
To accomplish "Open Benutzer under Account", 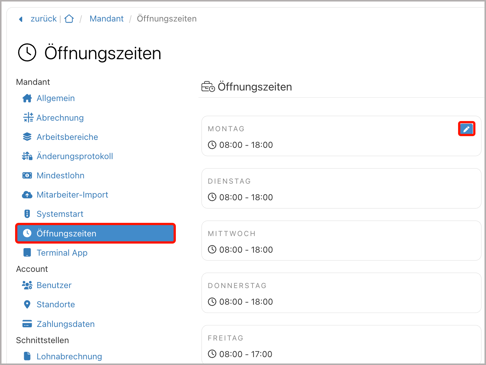I will coord(54,285).
